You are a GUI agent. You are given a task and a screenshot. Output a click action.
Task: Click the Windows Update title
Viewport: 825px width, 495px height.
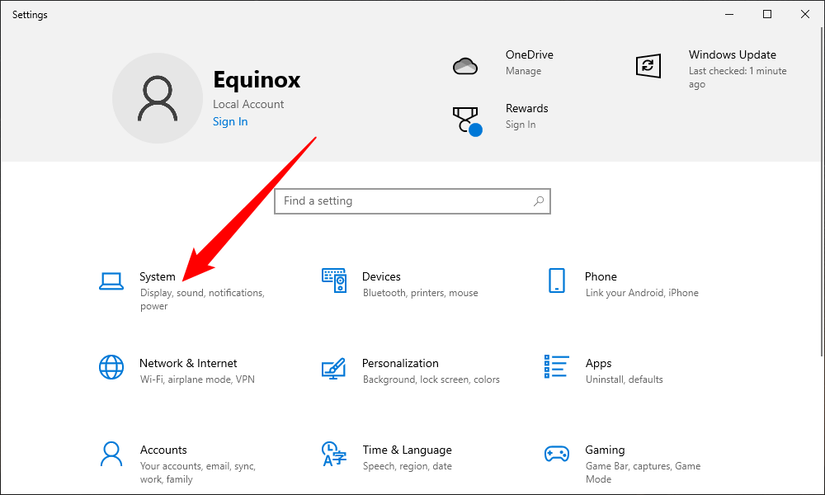[732, 55]
